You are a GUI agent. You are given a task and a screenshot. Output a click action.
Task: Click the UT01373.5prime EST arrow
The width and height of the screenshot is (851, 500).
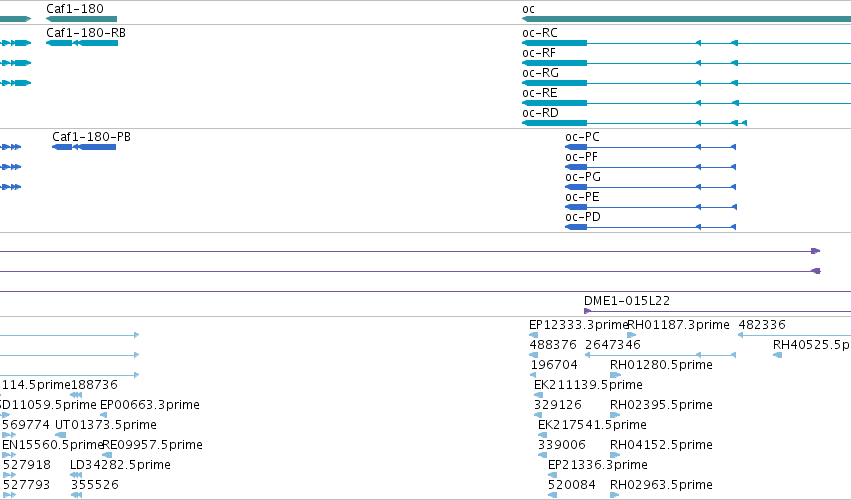pos(61,435)
